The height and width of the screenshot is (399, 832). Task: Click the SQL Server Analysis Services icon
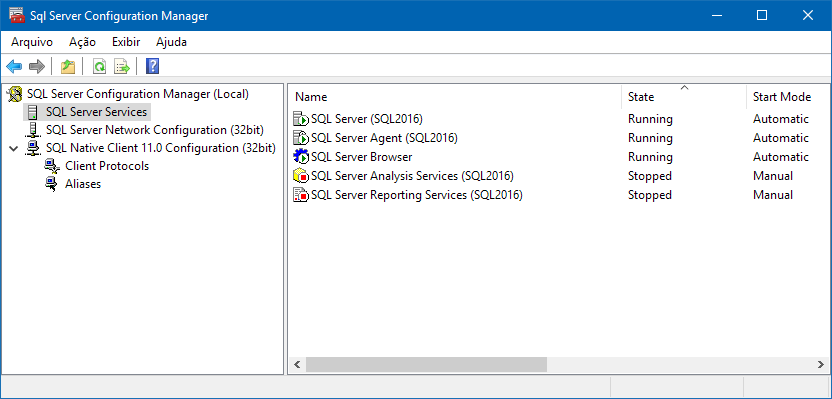301,176
